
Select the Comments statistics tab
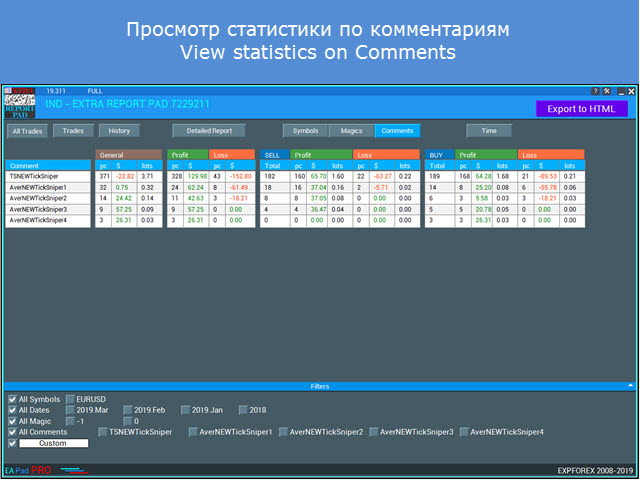[398, 131]
